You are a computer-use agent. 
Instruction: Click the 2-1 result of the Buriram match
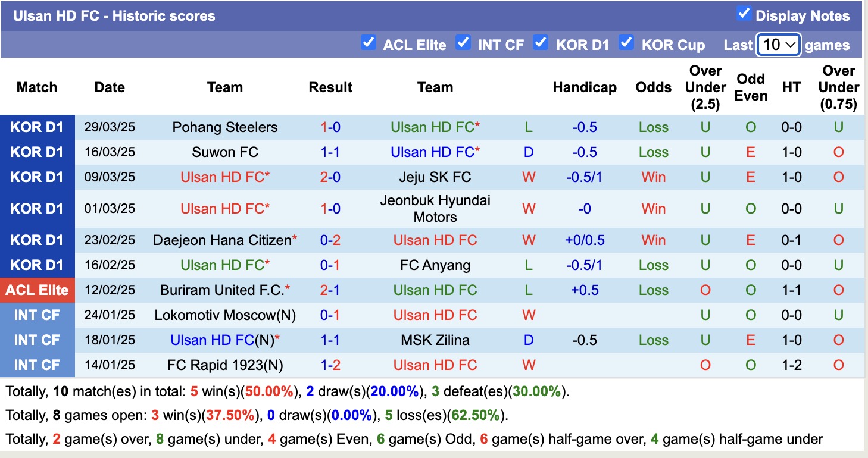pos(330,290)
